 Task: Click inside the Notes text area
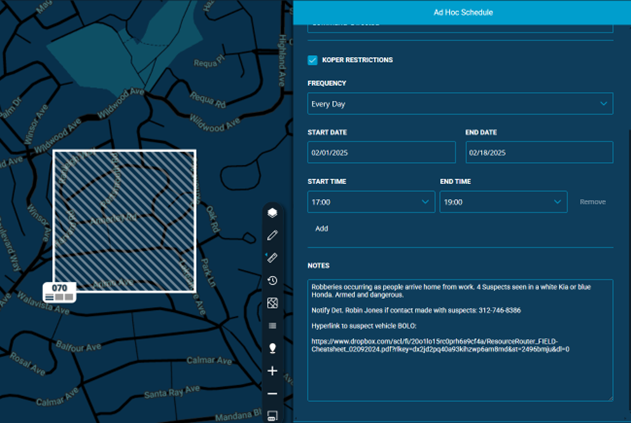460,340
